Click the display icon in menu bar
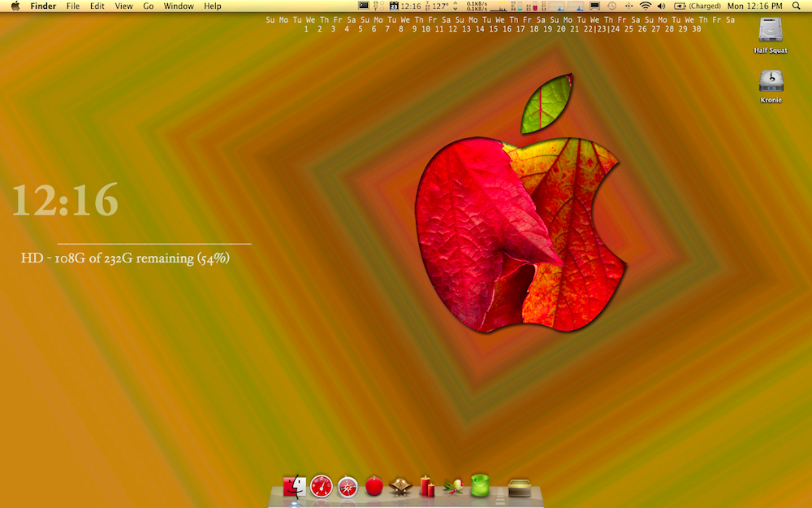The width and height of the screenshot is (812, 508). pyautogui.click(x=594, y=6)
